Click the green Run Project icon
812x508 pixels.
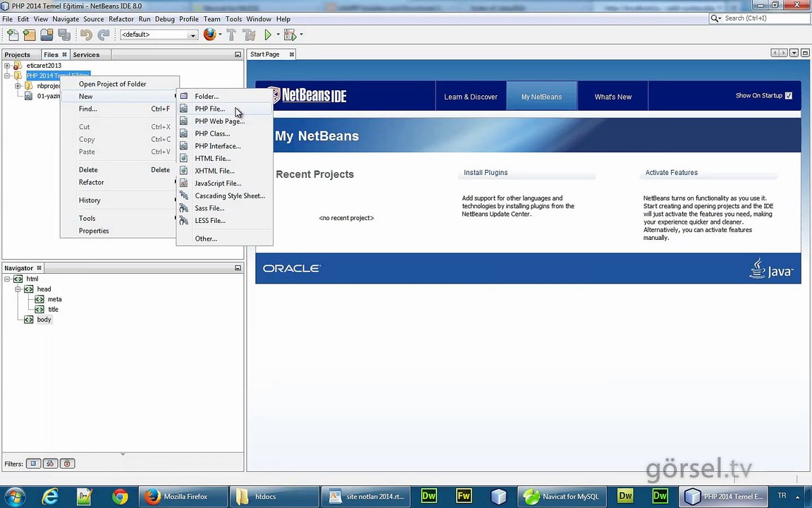(x=268, y=35)
